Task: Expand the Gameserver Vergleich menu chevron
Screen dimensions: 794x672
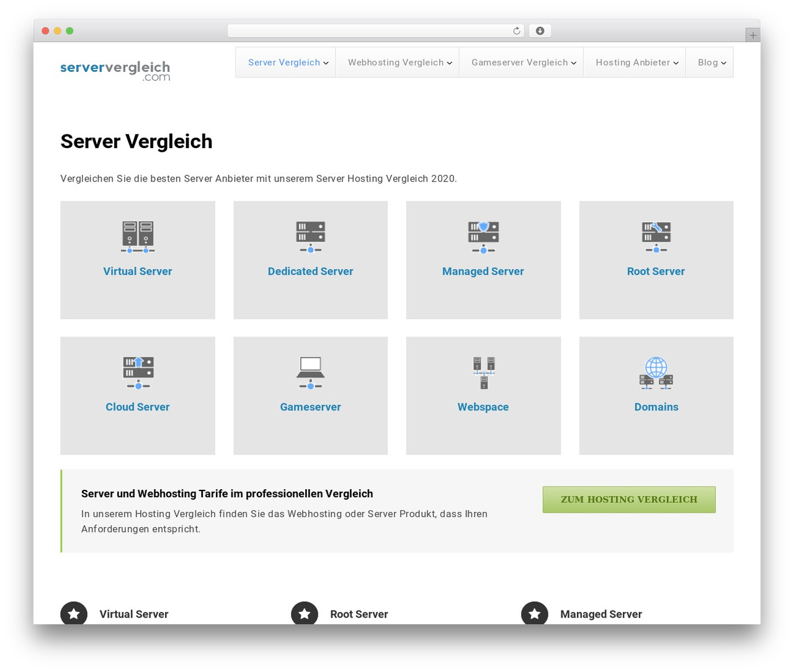Action: point(573,63)
